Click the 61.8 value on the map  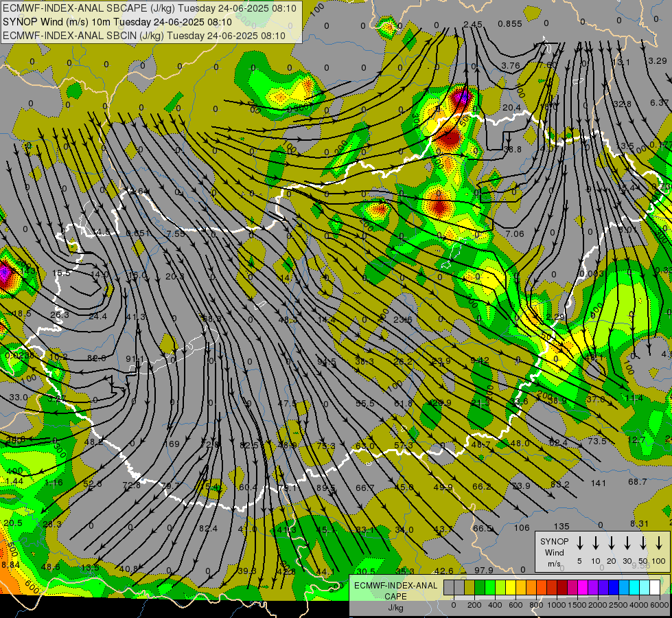tap(404, 404)
